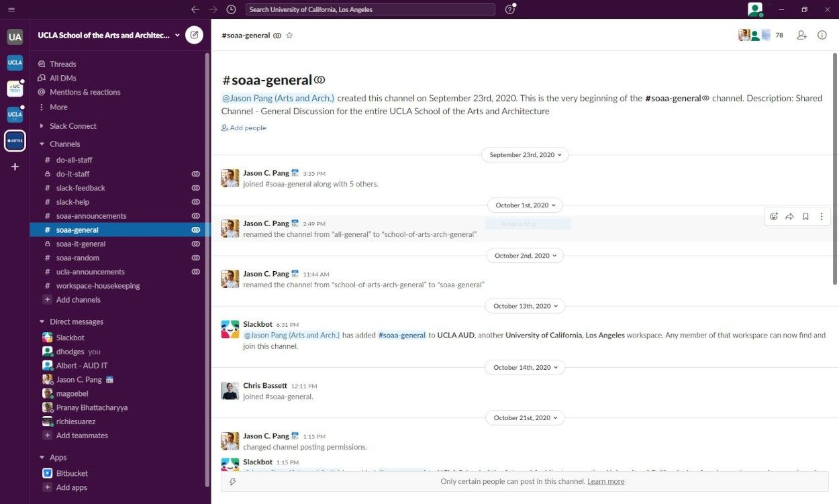Add a workspace with plus icon
Screen dimensions: 839x504
point(15,166)
